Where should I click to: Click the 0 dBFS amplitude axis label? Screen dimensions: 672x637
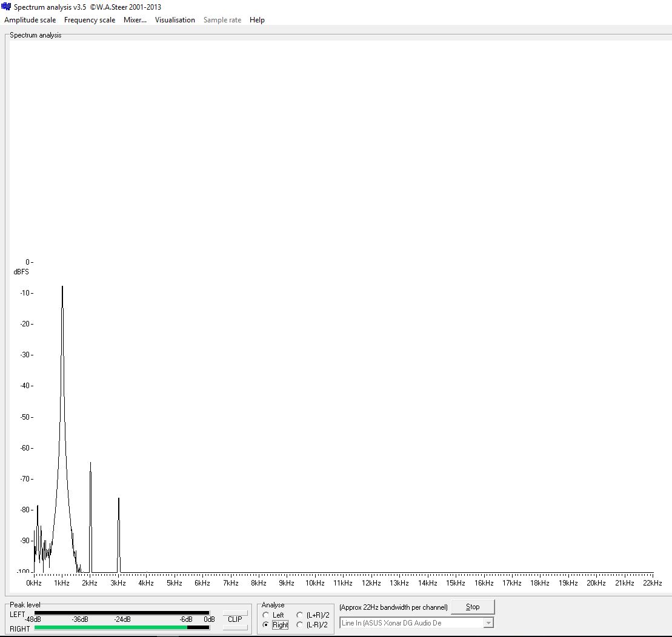27,262
